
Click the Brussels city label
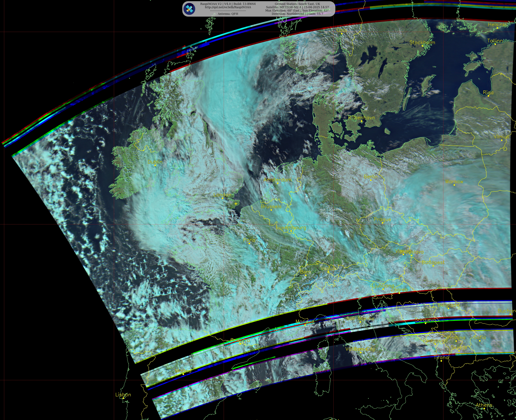click(271, 207)
